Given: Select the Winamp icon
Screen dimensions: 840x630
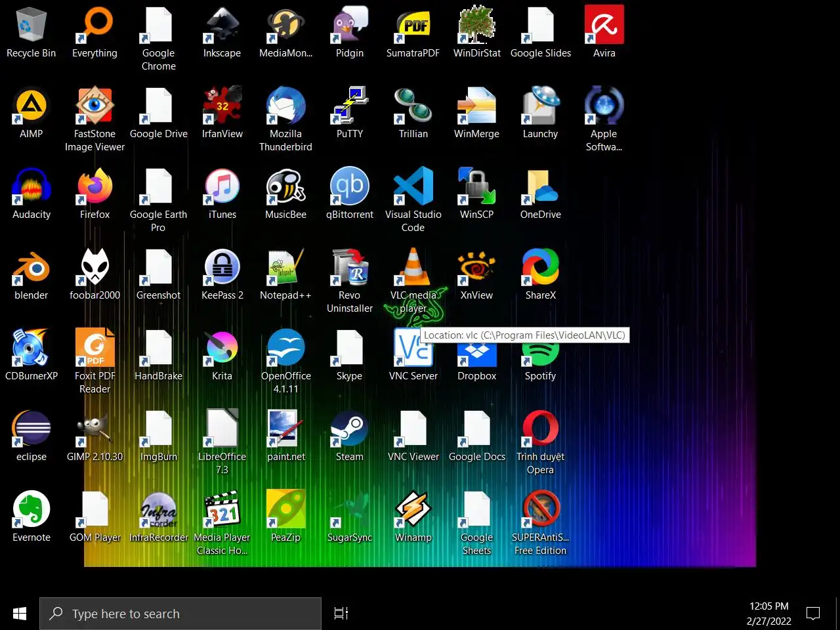Looking at the screenshot, I should pyautogui.click(x=413, y=509).
